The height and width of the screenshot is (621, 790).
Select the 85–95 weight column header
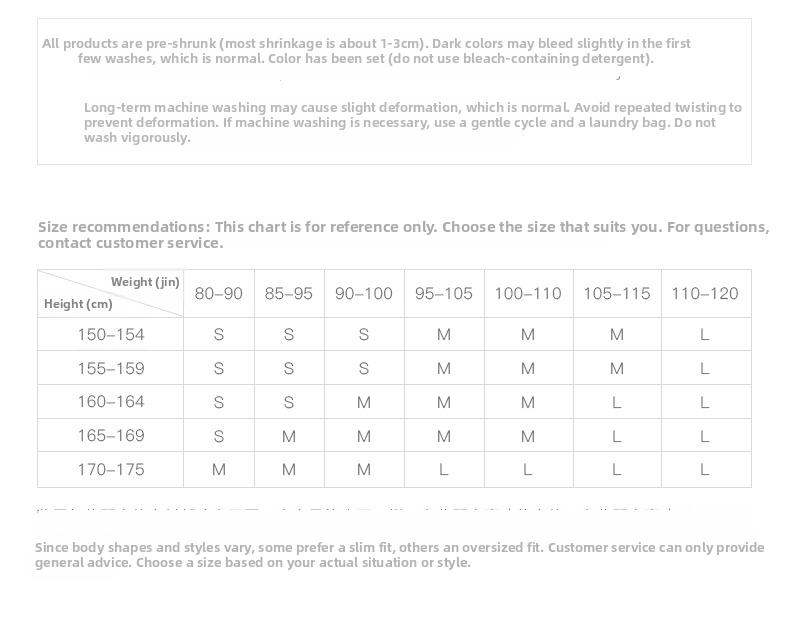coord(289,294)
